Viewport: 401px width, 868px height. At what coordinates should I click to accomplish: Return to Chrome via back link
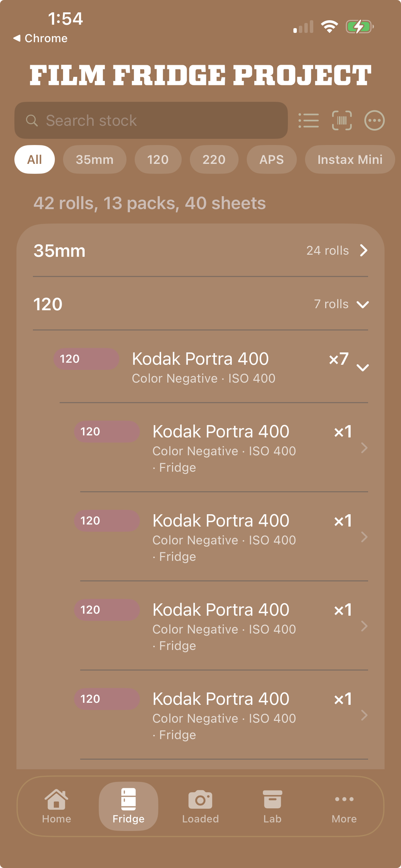40,38
